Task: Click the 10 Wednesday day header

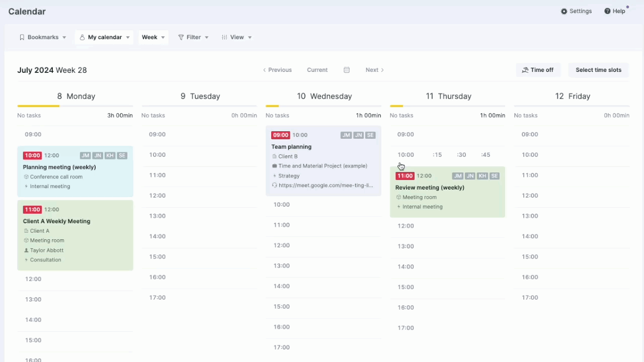Action: tap(324, 96)
